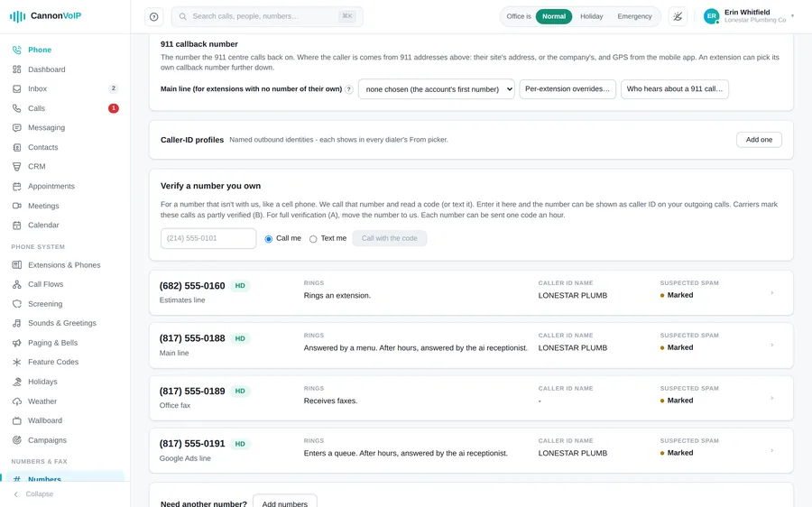Open Extensions & Phones icon
Image resolution: width=812 pixels, height=507 pixels.
(x=17, y=265)
